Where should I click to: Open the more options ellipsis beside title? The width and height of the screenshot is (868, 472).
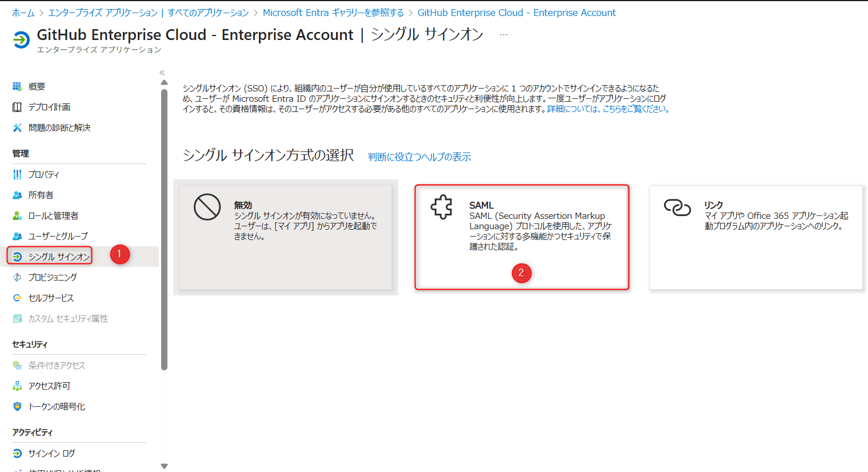pos(503,35)
